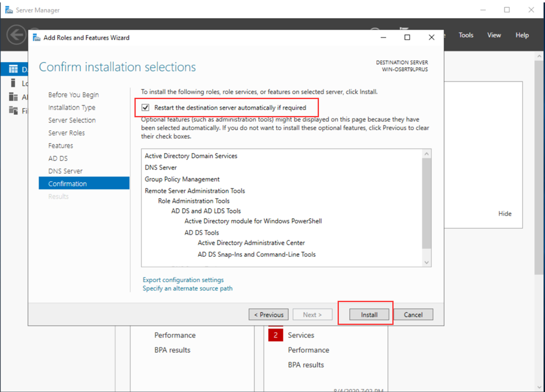545x392 pixels.
Task: Click the All Servers icon in sidebar
Action: point(13,97)
